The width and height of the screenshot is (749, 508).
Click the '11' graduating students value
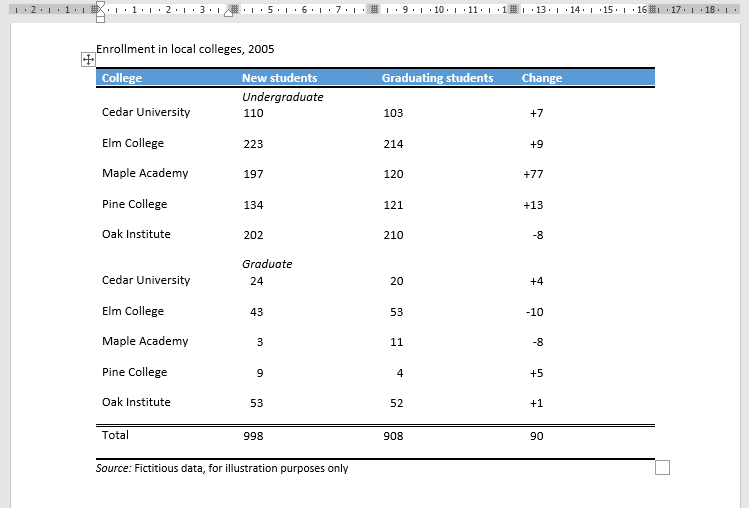tap(396, 343)
